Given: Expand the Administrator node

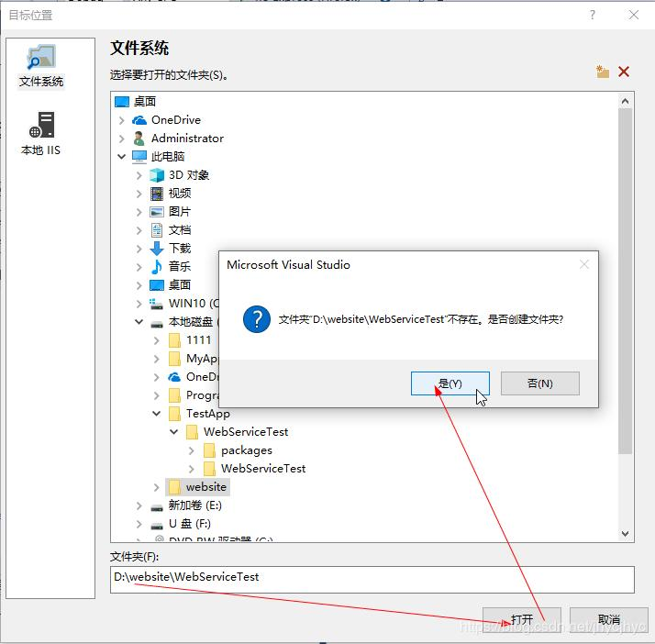Looking at the screenshot, I should 122,139.
